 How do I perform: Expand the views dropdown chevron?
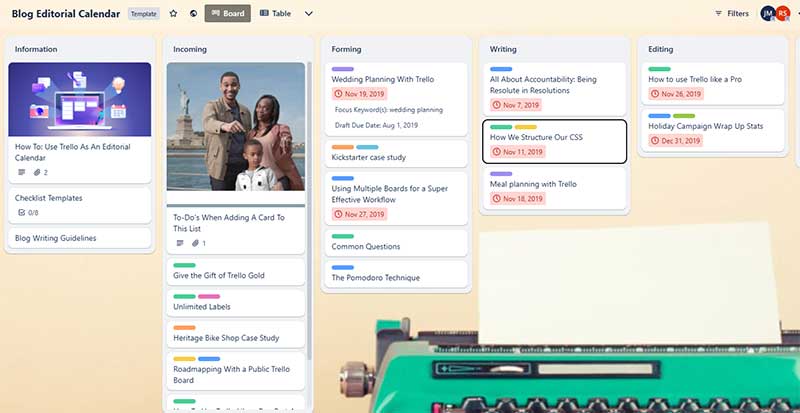308,14
